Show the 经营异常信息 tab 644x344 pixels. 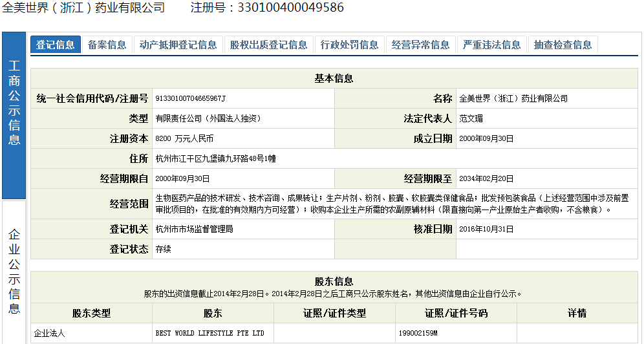(x=420, y=45)
